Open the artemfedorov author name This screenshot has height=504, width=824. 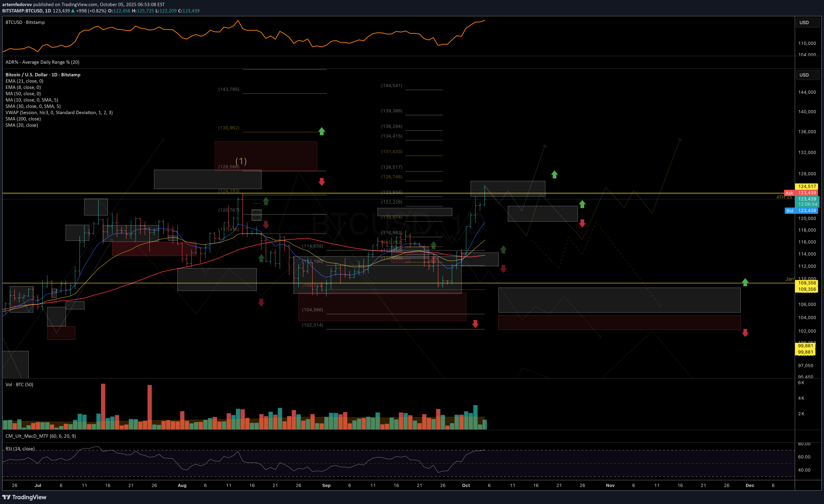tap(17, 4)
